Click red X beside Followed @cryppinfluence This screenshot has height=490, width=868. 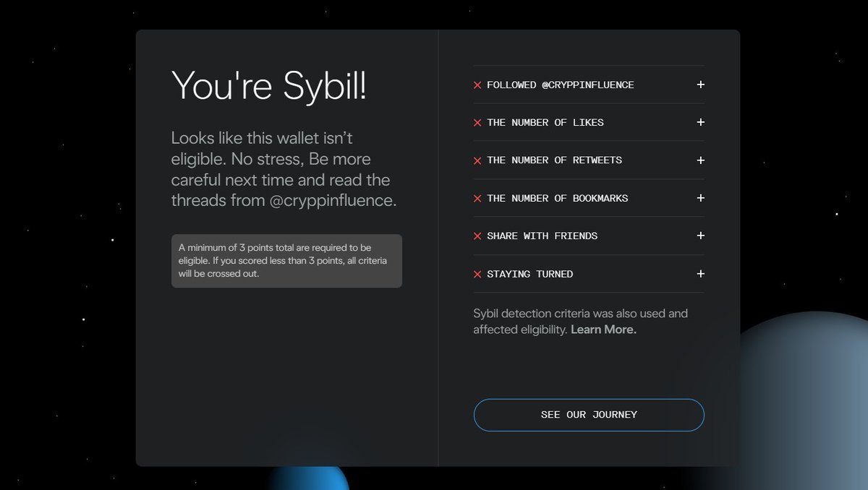click(477, 85)
